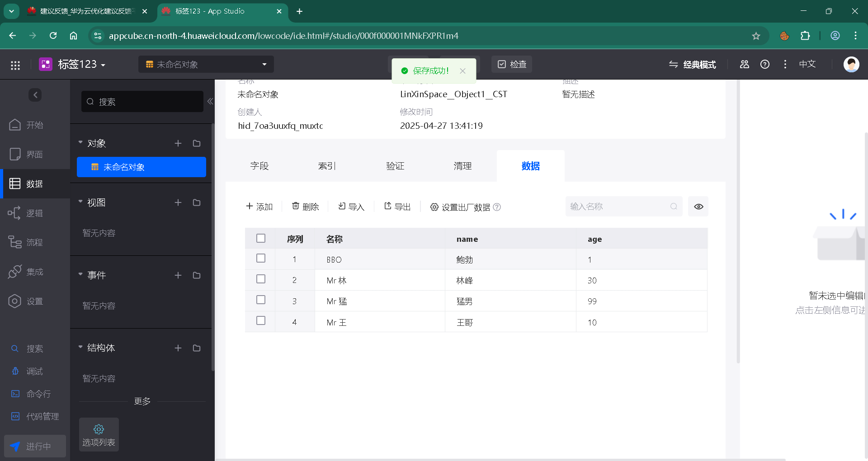Open the browser tab search dropdown
Screen dimensions: 868x461
click(11, 11)
